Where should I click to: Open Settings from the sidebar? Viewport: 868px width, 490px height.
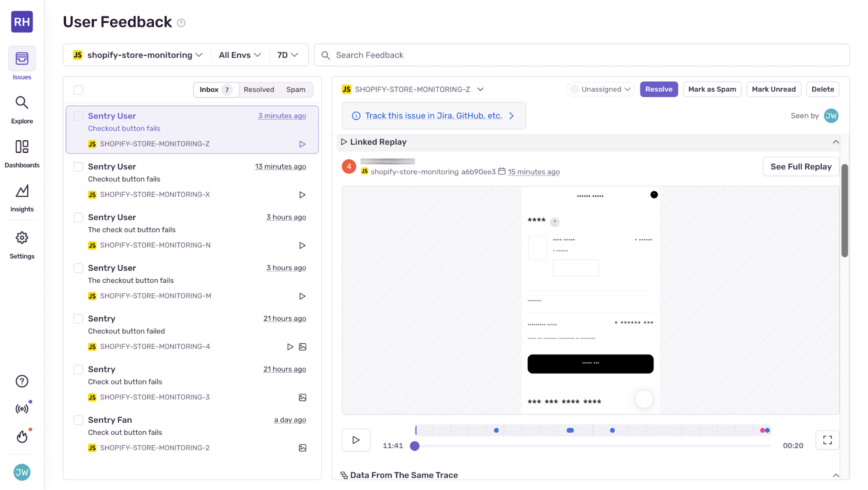(x=22, y=237)
